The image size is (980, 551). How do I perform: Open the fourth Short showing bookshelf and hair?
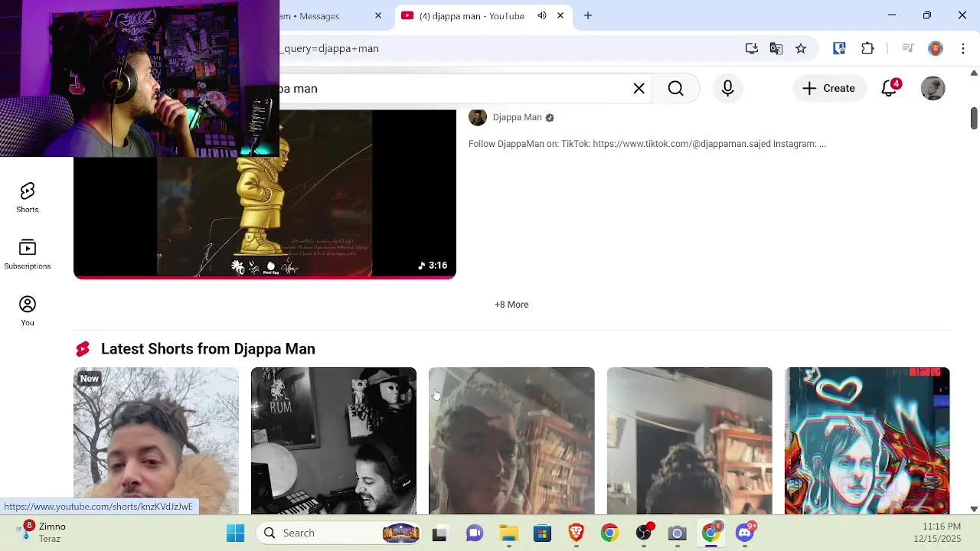(x=689, y=441)
